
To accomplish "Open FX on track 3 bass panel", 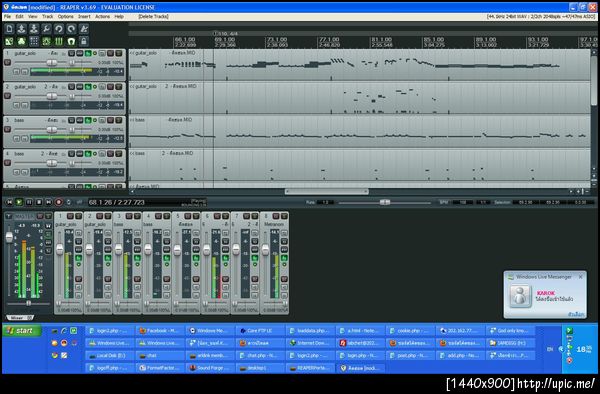I will coord(88,120).
